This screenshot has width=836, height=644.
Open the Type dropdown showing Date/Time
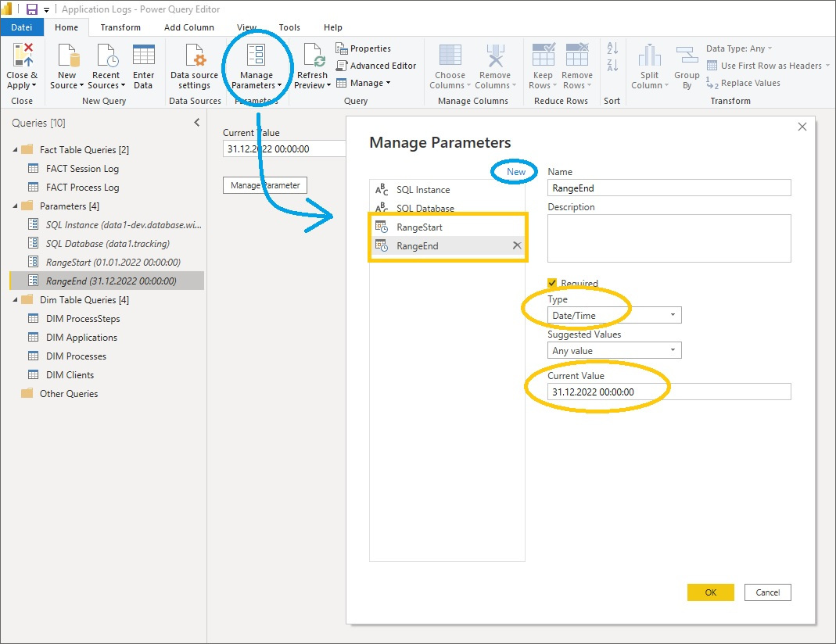pos(674,315)
